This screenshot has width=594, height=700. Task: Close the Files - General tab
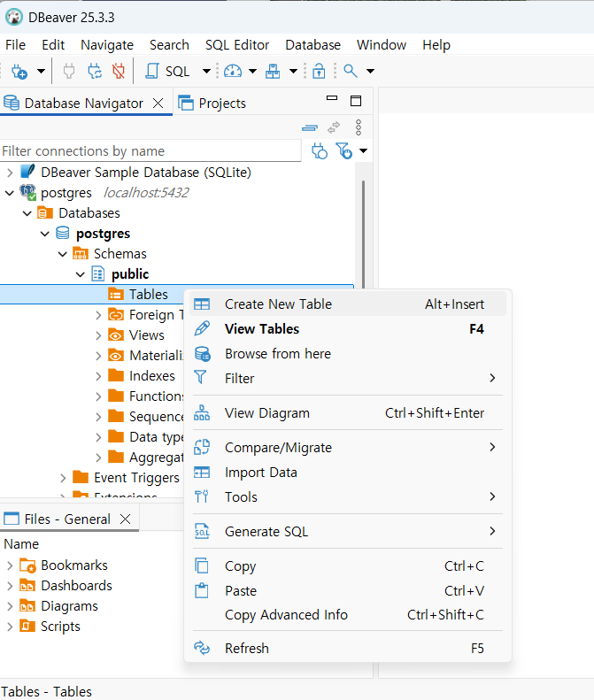click(126, 519)
